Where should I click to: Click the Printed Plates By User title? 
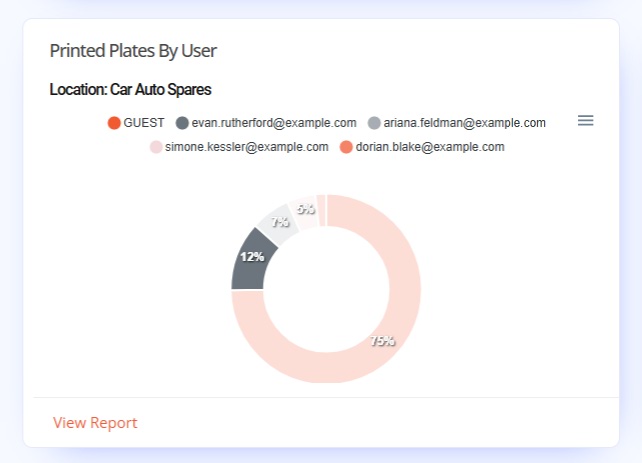tap(133, 51)
